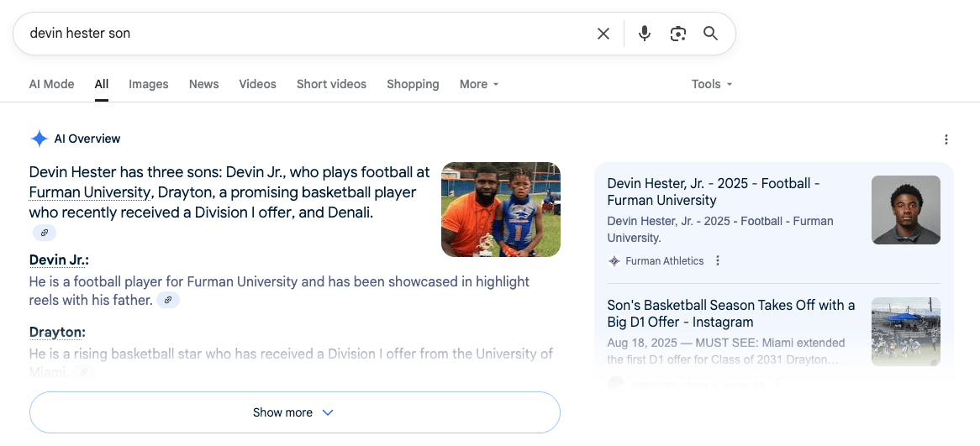Open photo of man with child holding trophy

tap(501, 209)
